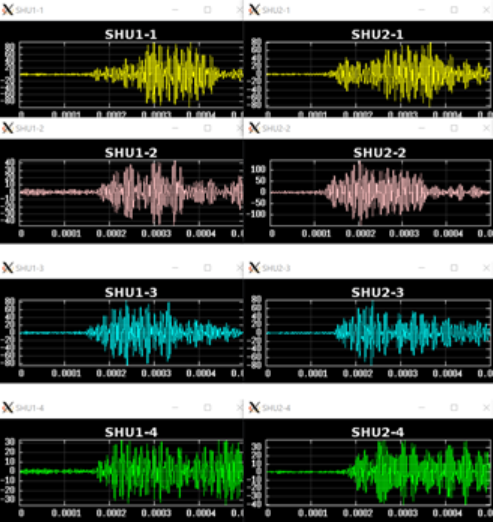Close the SHU2-1 window
Screen dimensions: 493x529
(x=486, y=10)
